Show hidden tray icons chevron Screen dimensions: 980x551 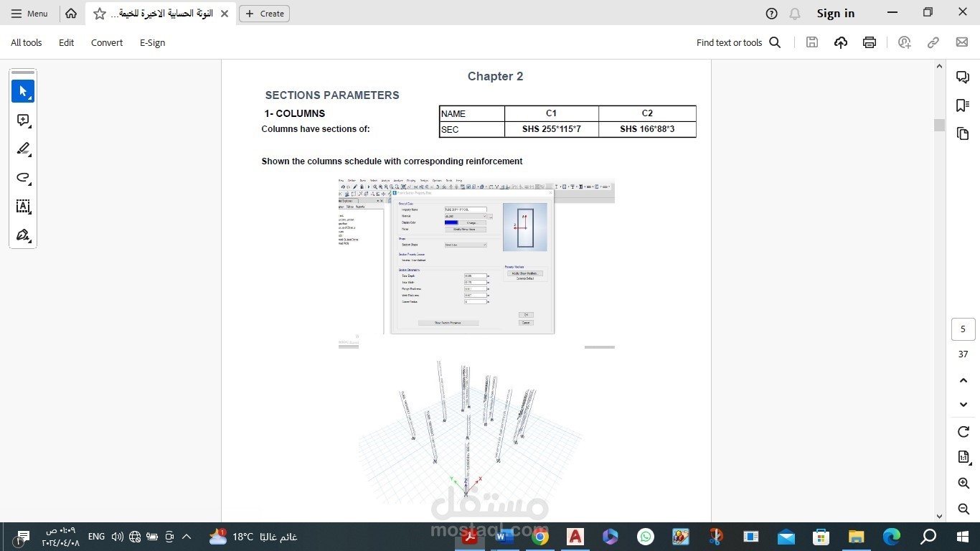[x=187, y=537]
